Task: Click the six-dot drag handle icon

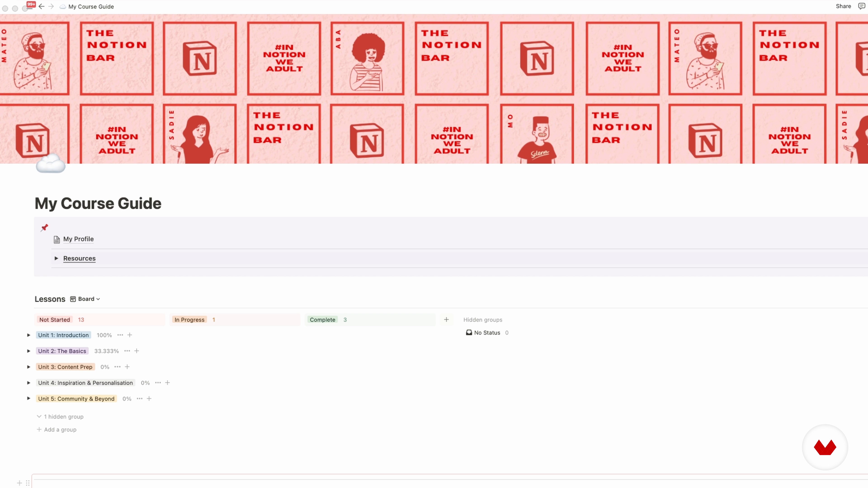Action: click(x=28, y=483)
